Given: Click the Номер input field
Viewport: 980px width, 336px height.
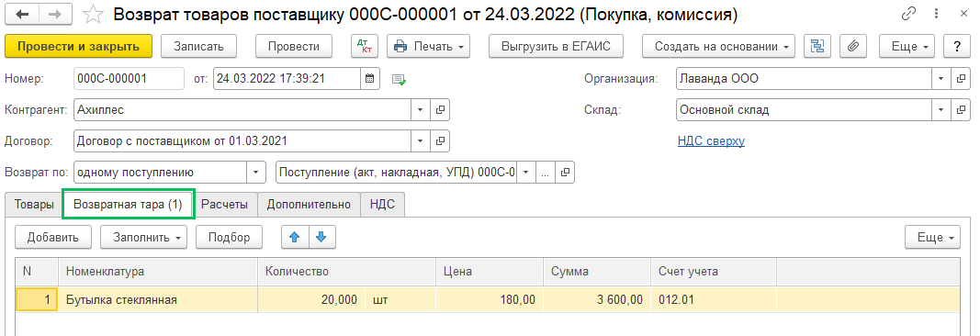Looking at the screenshot, I should pos(129,79).
